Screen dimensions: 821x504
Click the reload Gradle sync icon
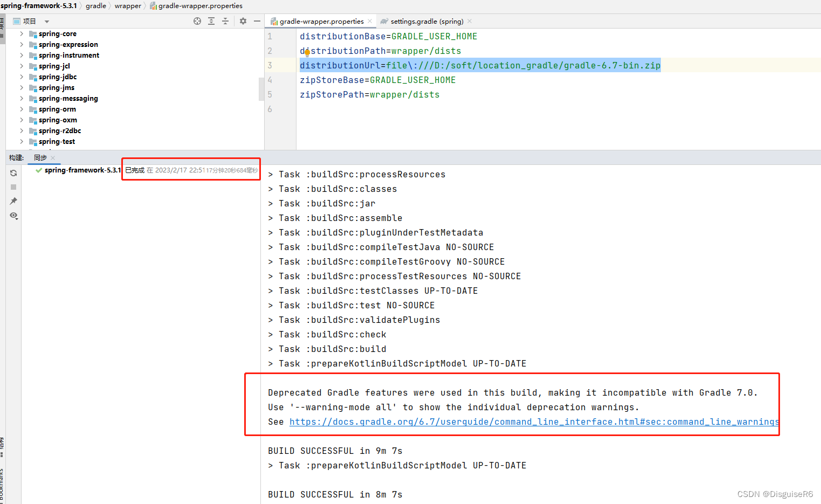pos(13,173)
